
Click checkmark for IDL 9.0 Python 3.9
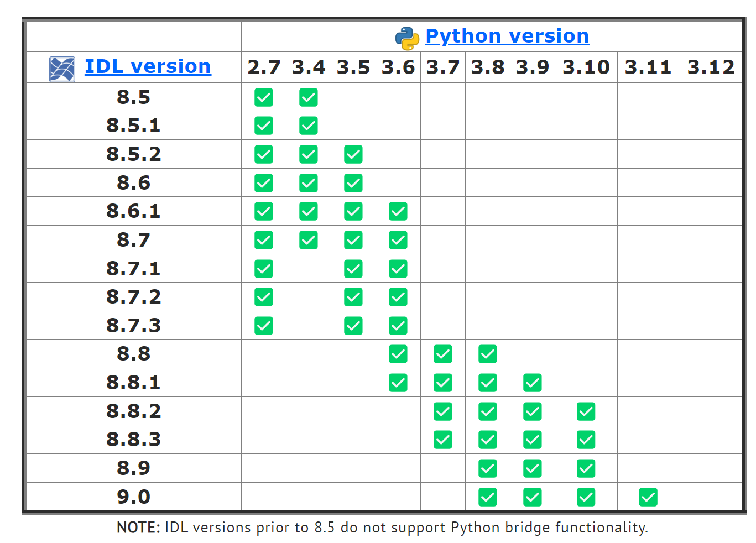pos(533,497)
